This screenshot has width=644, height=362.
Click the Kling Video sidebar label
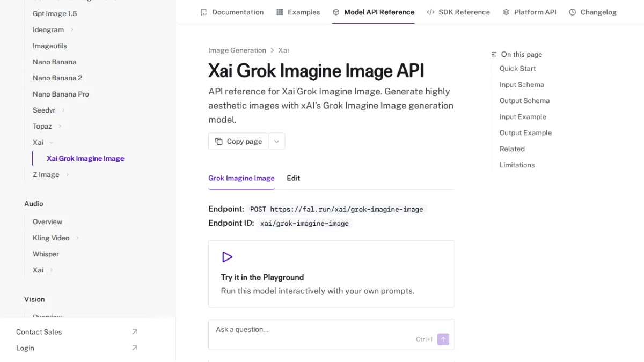51,238
